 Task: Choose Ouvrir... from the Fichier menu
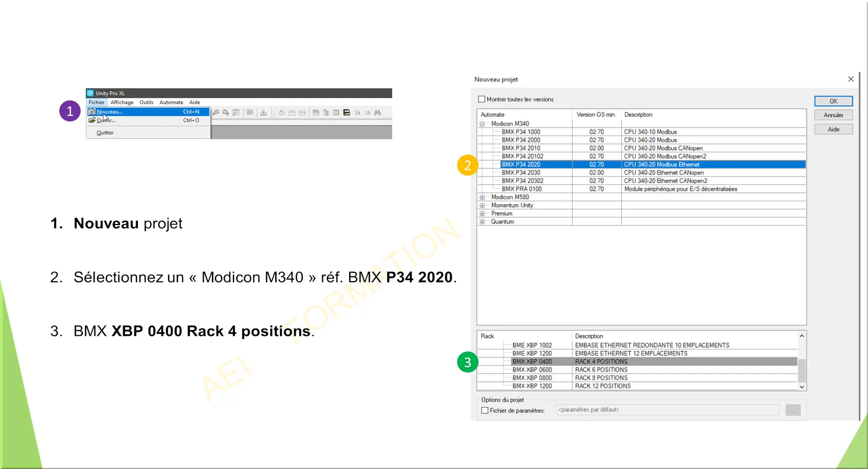(x=149, y=120)
